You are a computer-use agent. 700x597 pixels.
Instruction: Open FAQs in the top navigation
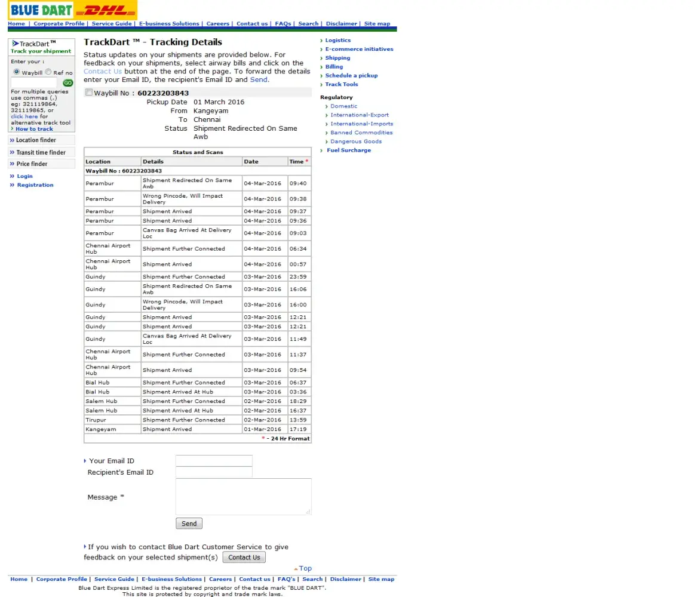point(283,24)
